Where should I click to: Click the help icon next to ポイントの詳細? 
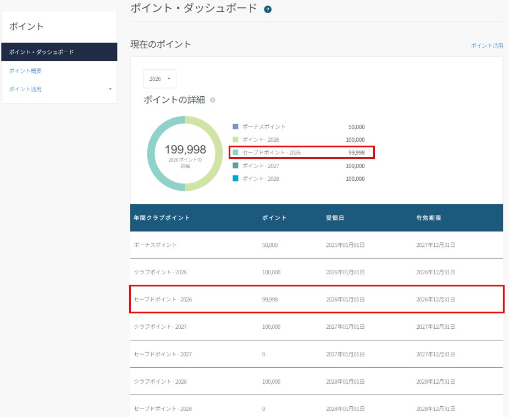point(213,100)
